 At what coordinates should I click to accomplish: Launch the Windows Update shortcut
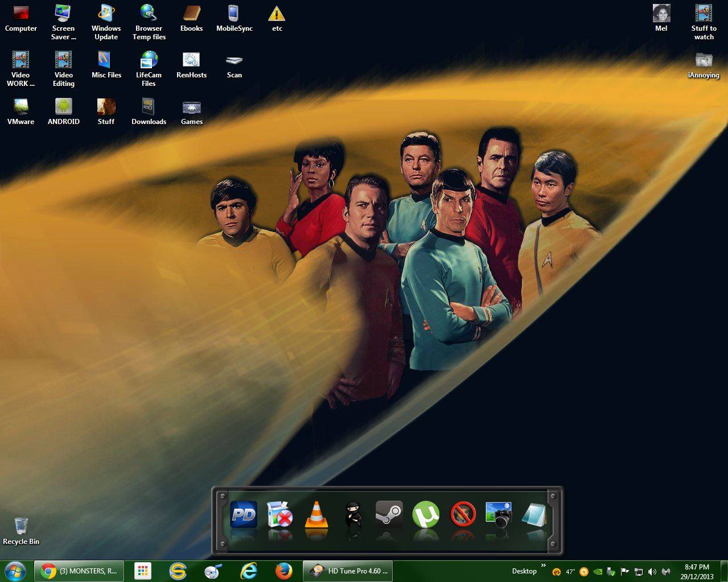point(106,22)
